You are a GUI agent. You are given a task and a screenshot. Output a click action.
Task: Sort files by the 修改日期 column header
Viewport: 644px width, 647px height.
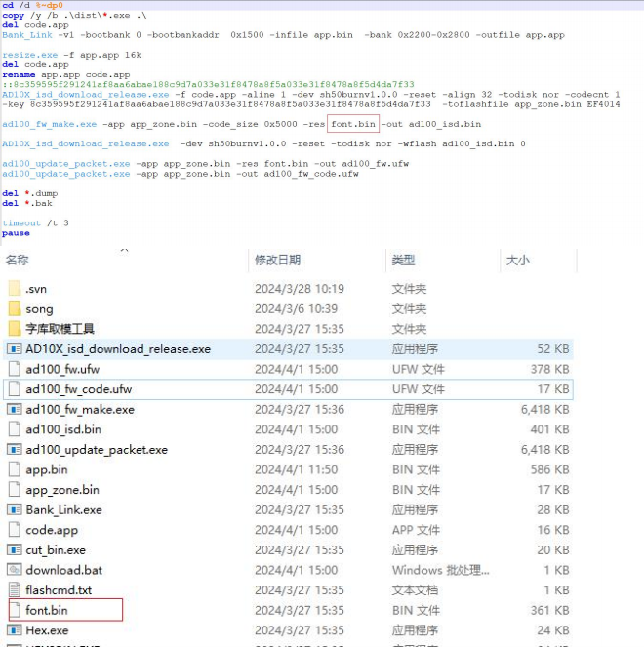click(x=278, y=260)
